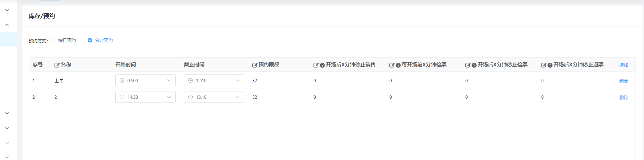Select 按日预约 radio option
This screenshot has width=644, height=160.
[x=53, y=41]
